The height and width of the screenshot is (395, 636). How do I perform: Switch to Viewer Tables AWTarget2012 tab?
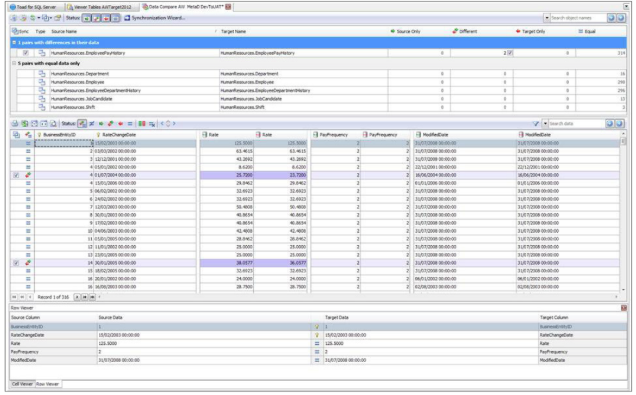coord(102,7)
